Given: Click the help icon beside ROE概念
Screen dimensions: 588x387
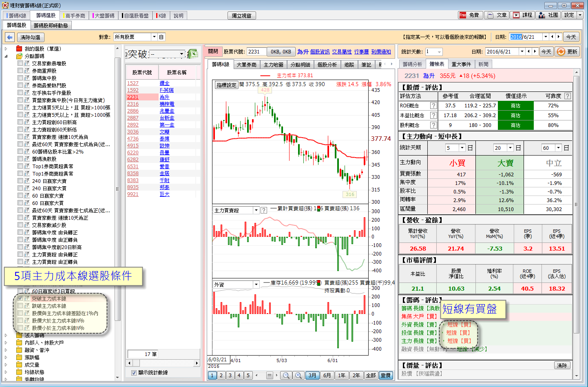Looking at the screenshot, I should pos(433,106).
